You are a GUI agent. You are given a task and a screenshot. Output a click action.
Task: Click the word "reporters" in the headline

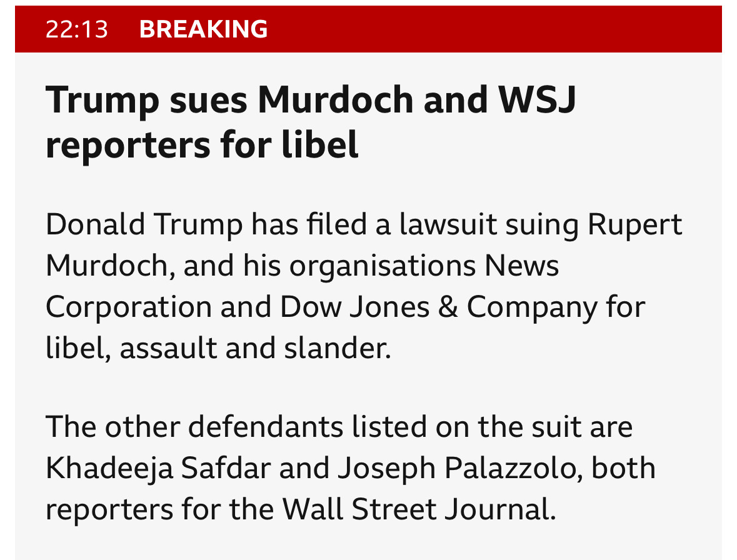(128, 146)
